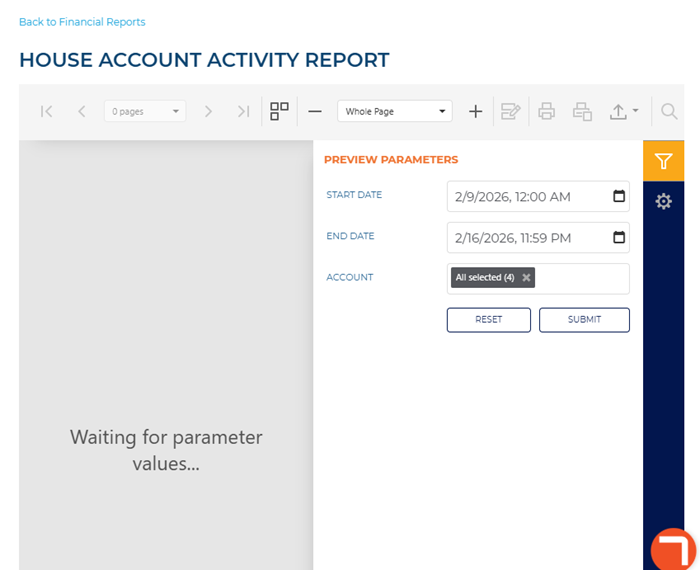
Task: Click the Submit button
Action: click(584, 320)
